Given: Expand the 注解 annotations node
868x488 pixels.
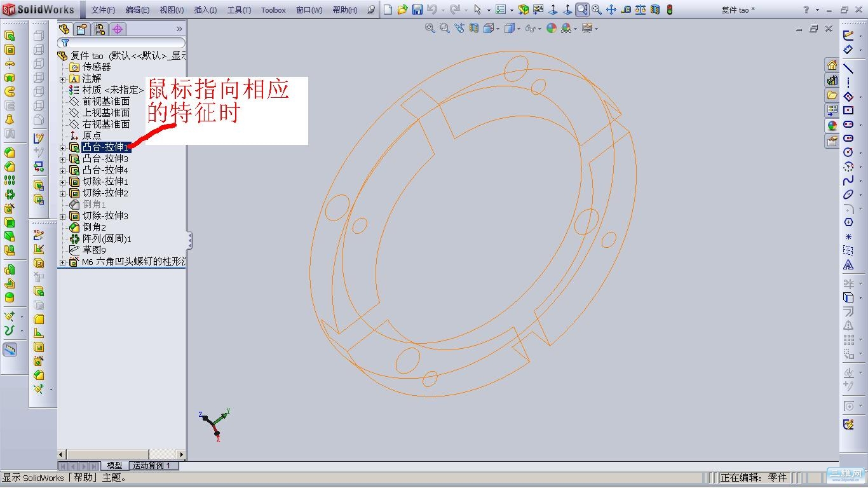Looking at the screenshot, I should coord(62,79).
